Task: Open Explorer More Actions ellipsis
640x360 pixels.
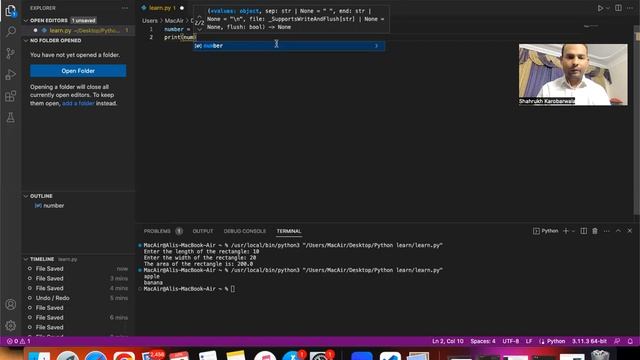Action: pyautogui.click(x=125, y=8)
